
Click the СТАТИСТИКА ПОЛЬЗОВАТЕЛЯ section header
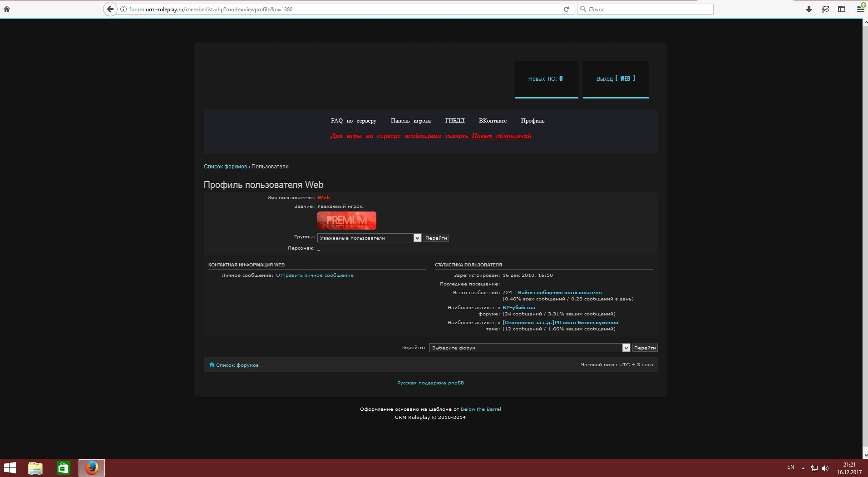tap(469, 265)
